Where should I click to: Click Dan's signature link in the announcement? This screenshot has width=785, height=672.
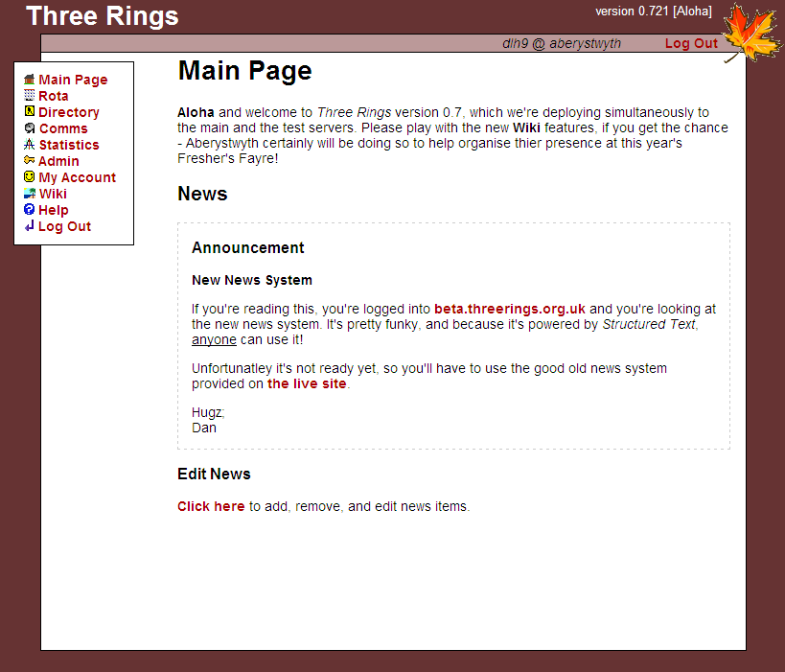click(204, 428)
